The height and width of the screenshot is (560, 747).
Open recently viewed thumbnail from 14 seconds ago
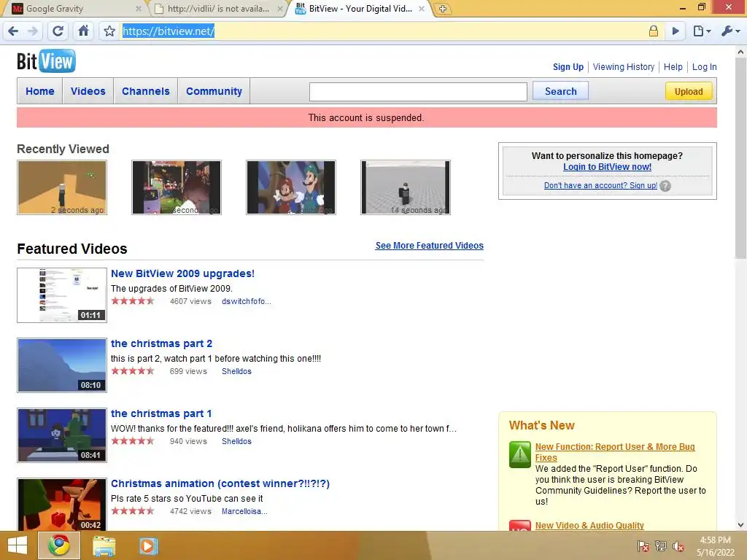406,187
